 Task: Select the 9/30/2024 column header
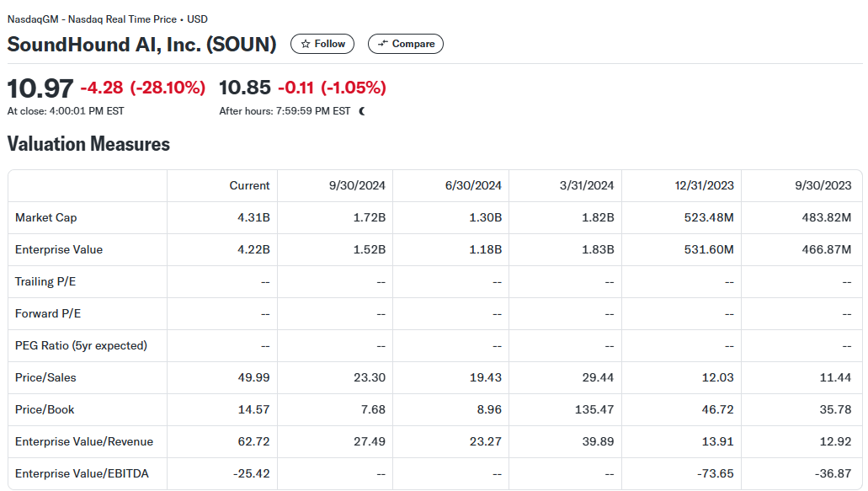(x=357, y=185)
